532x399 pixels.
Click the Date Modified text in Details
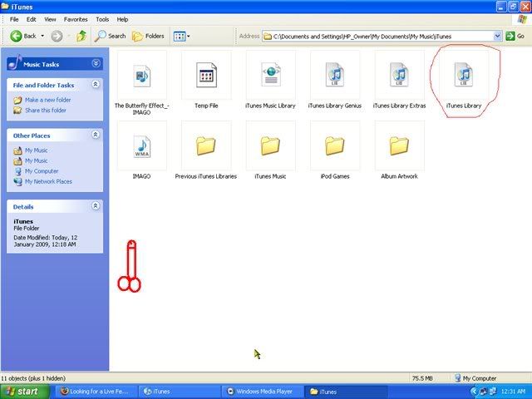(46, 241)
